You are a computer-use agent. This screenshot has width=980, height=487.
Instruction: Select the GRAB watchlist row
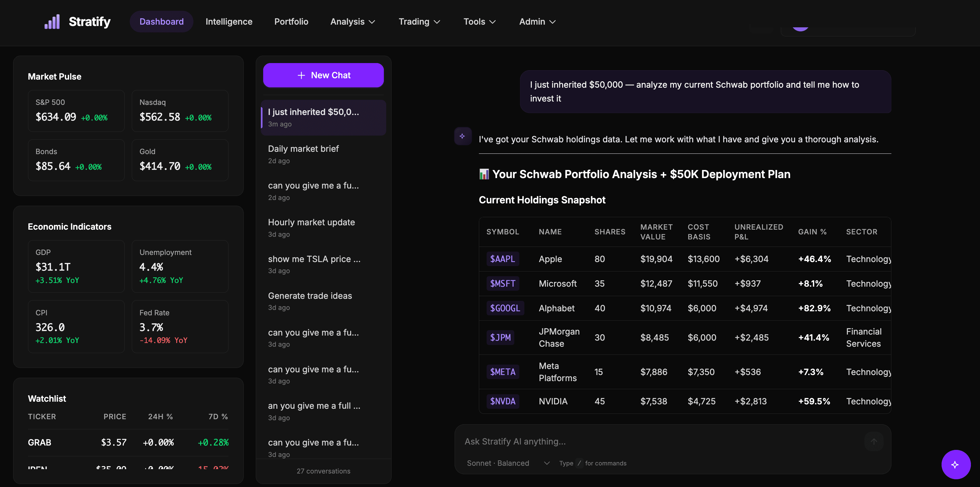click(x=128, y=442)
